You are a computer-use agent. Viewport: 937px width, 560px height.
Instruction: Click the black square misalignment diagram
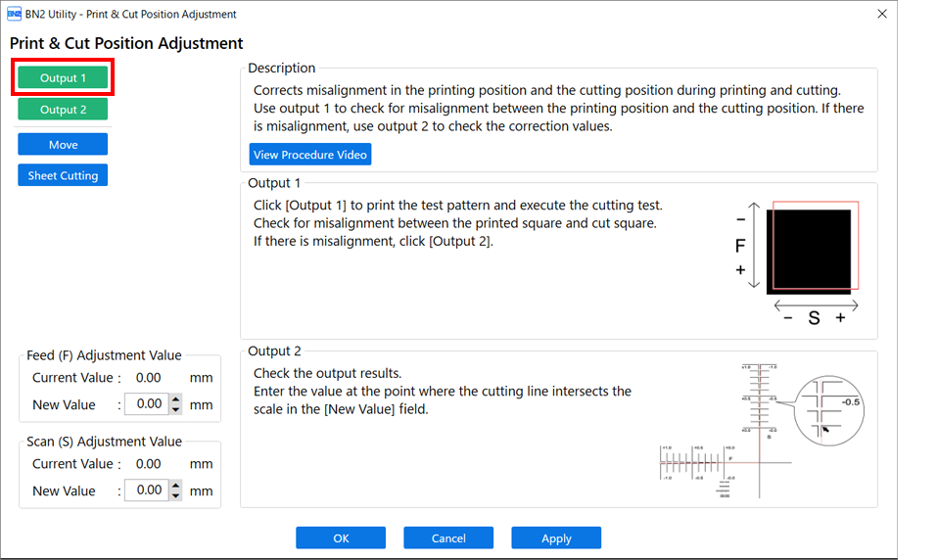coord(809,251)
